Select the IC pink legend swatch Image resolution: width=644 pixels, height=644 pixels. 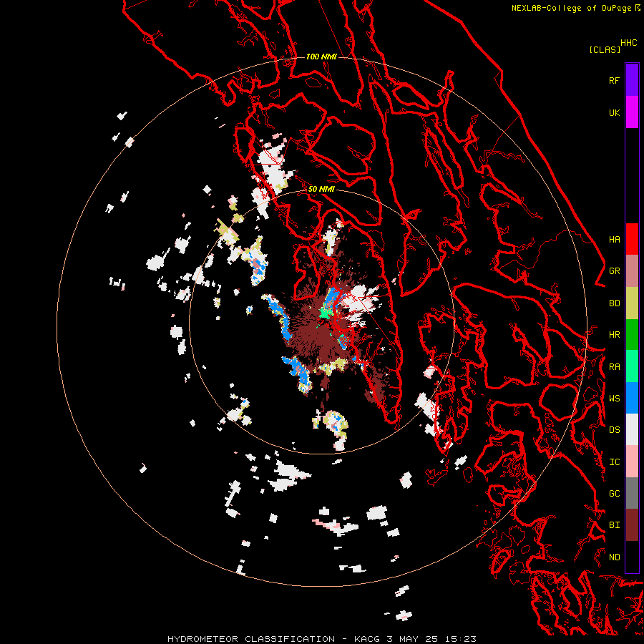632,462
